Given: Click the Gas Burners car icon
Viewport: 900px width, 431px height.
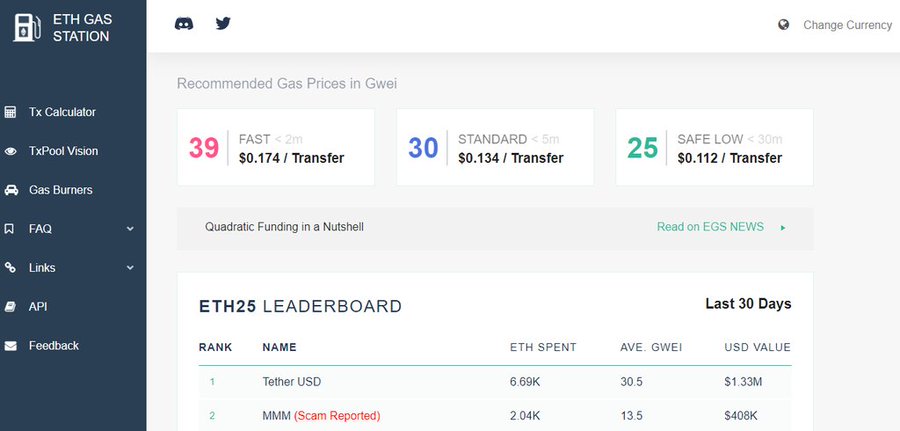Looking at the screenshot, I should [11, 190].
